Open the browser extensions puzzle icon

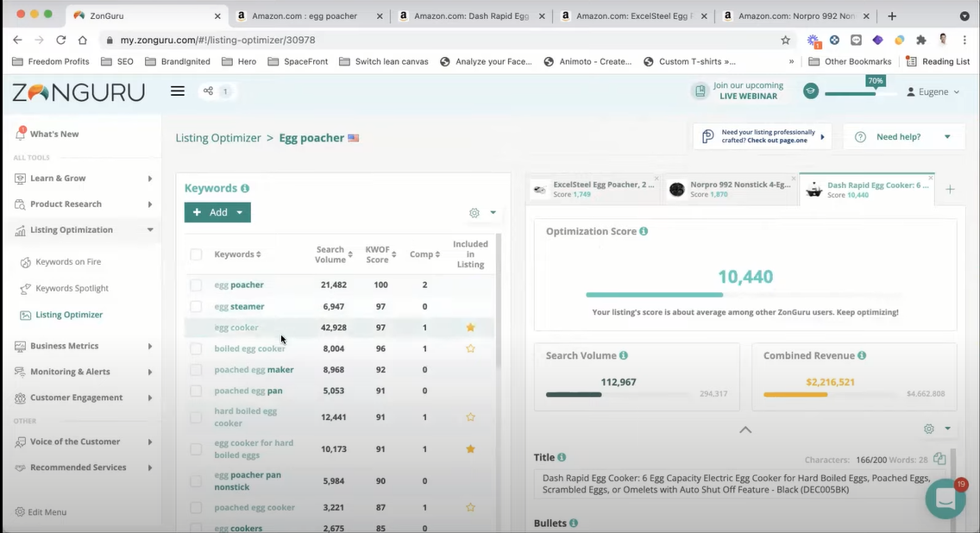tap(921, 40)
